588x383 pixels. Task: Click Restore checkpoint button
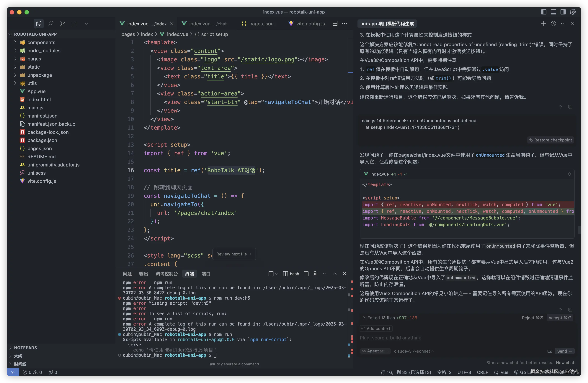point(551,140)
